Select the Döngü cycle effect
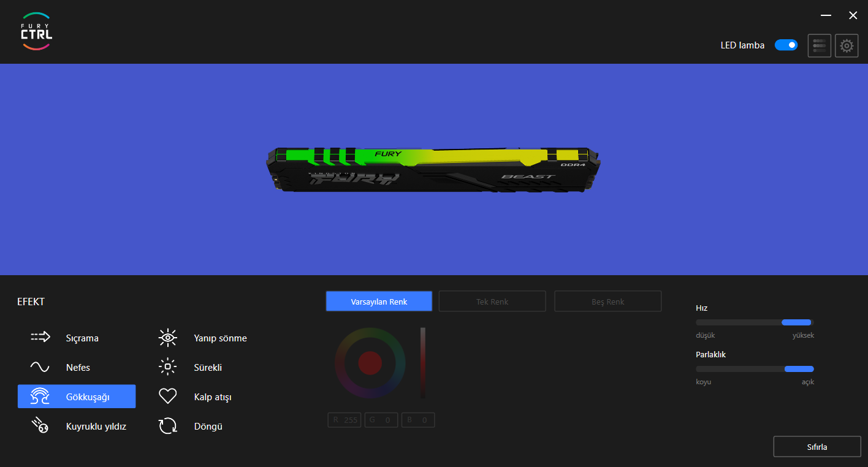Viewport: 868px width, 467px height. click(191, 426)
